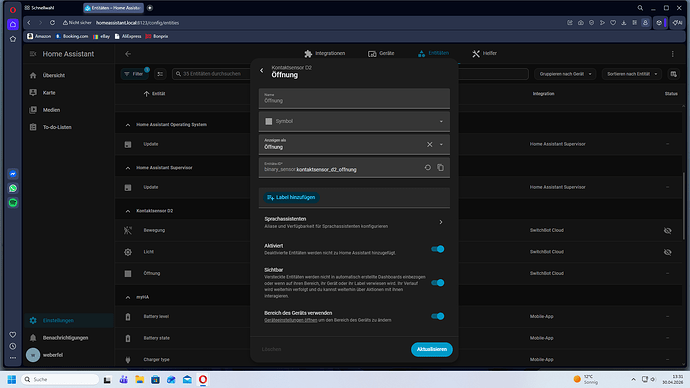This screenshot has width=690, height=388.
Task: Open File Explorer from the taskbar
Action: [x=139, y=379]
